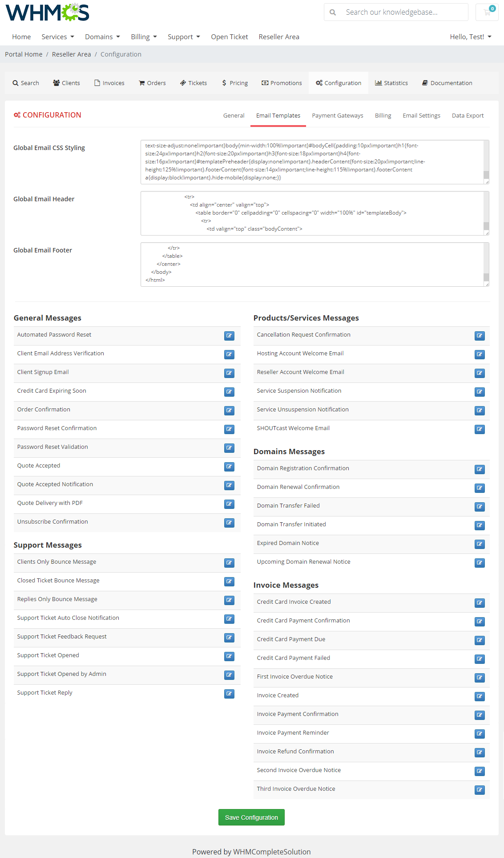Screen dimensions: 504x858
Task: Expand the Services dropdown menu
Action: (58, 37)
